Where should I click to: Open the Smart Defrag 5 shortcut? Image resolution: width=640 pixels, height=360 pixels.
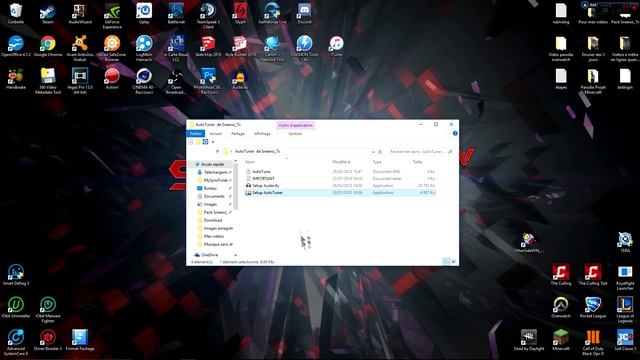(16, 274)
